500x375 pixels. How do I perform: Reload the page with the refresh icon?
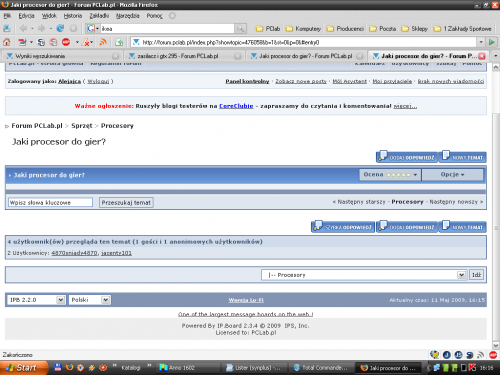click(60, 28)
